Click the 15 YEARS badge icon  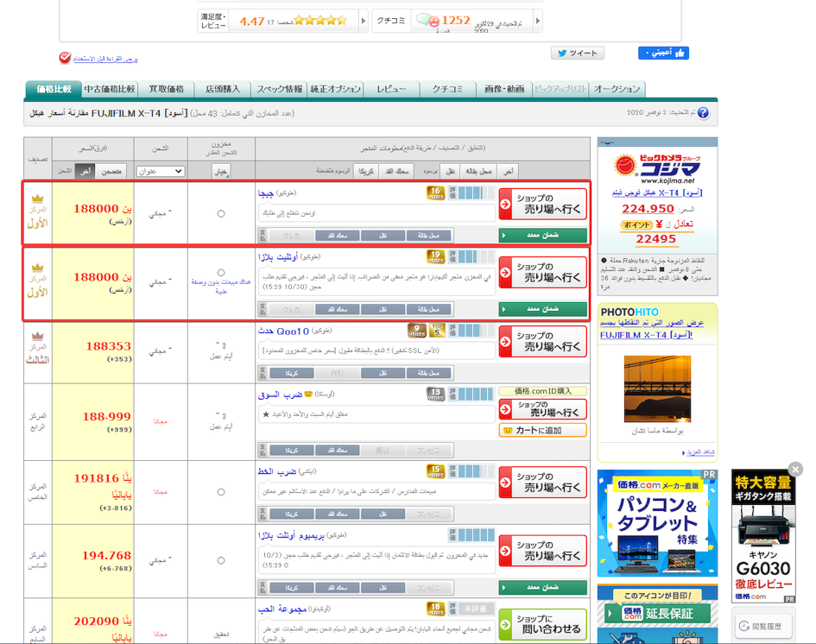tap(435, 471)
